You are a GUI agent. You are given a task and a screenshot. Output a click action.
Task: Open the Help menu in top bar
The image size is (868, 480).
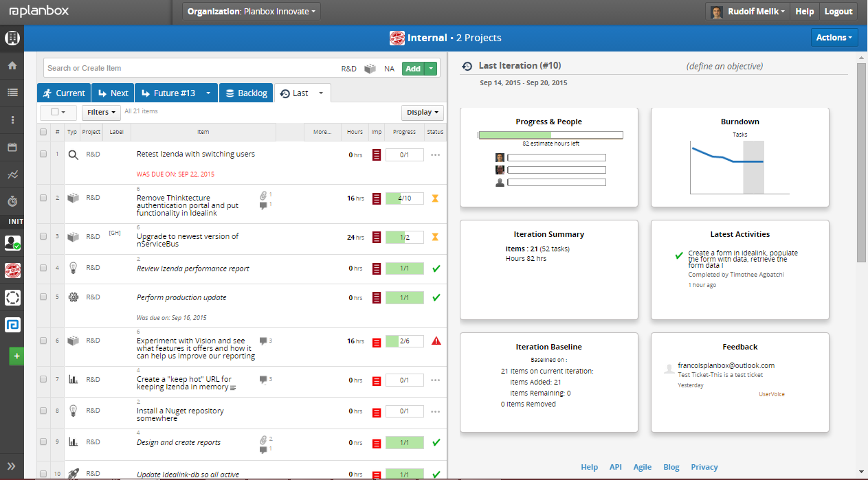click(805, 12)
